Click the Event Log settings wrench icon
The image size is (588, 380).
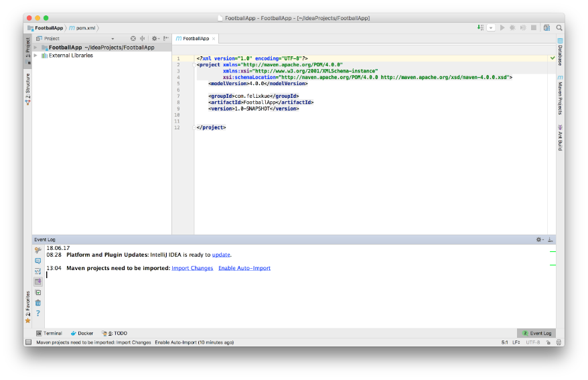point(38,250)
